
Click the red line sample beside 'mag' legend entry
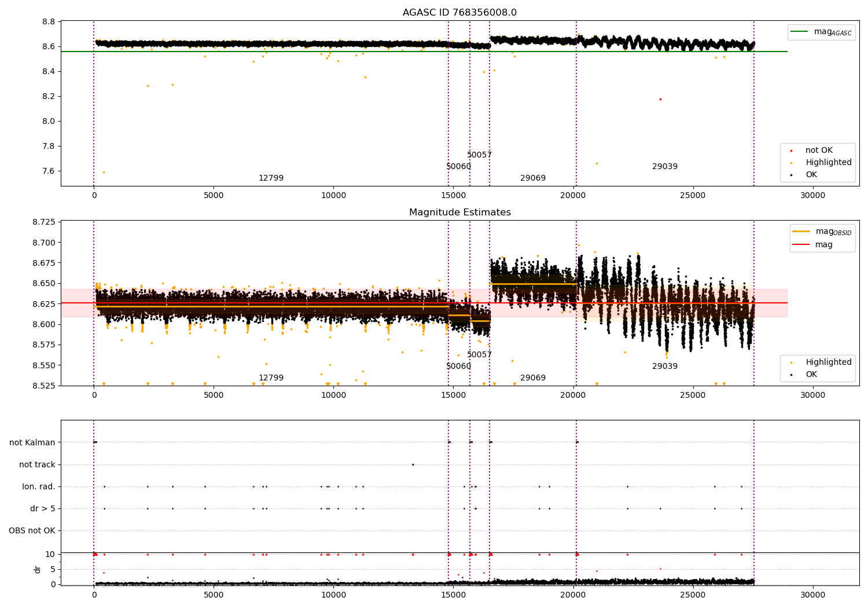point(801,245)
